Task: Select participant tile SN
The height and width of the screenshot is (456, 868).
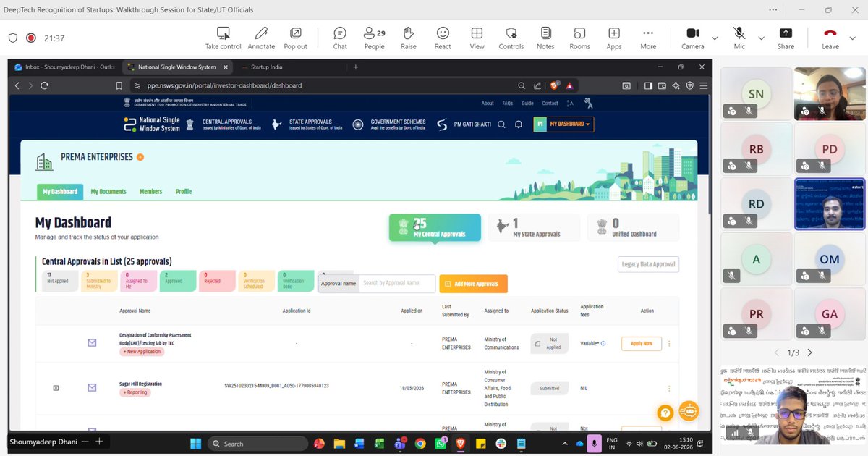Action: tap(756, 94)
